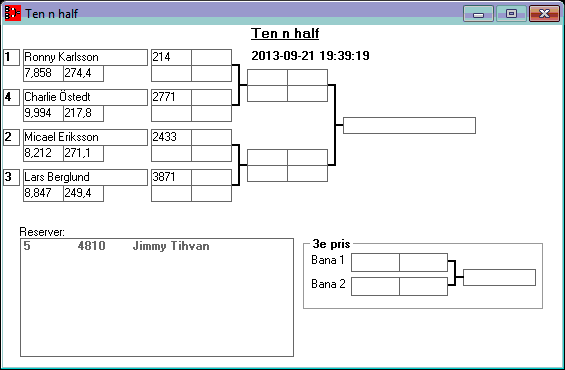Click the value field showing 9,994
565x370 pixels.
(43, 113)
